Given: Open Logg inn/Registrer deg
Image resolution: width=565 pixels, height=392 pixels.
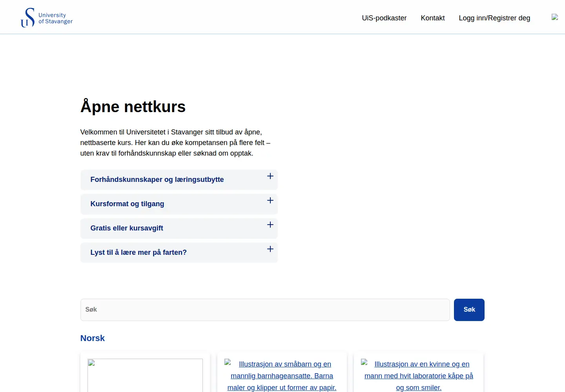Looking at the screenshot, I should [x=494, y=18].
